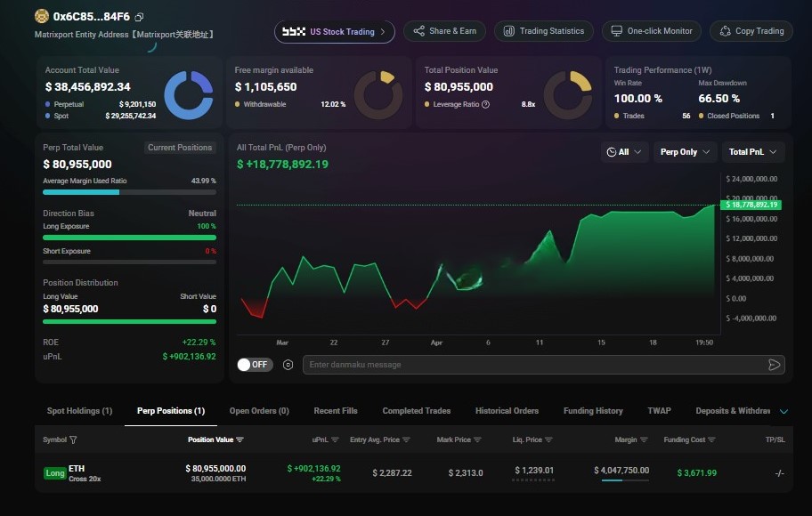Click the Copy Trading button
This screenshot has height=516, width=812.
pos(751,31)
